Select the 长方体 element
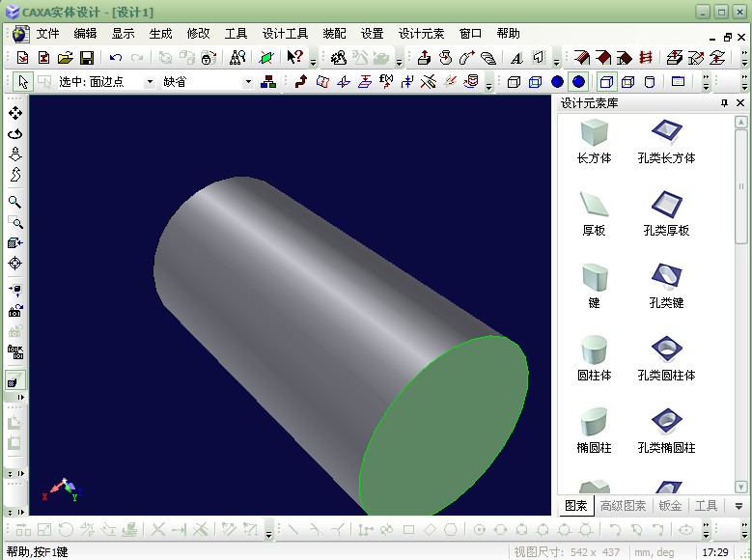The height and width of the screenshot is (560, 752). click(595, 142)
